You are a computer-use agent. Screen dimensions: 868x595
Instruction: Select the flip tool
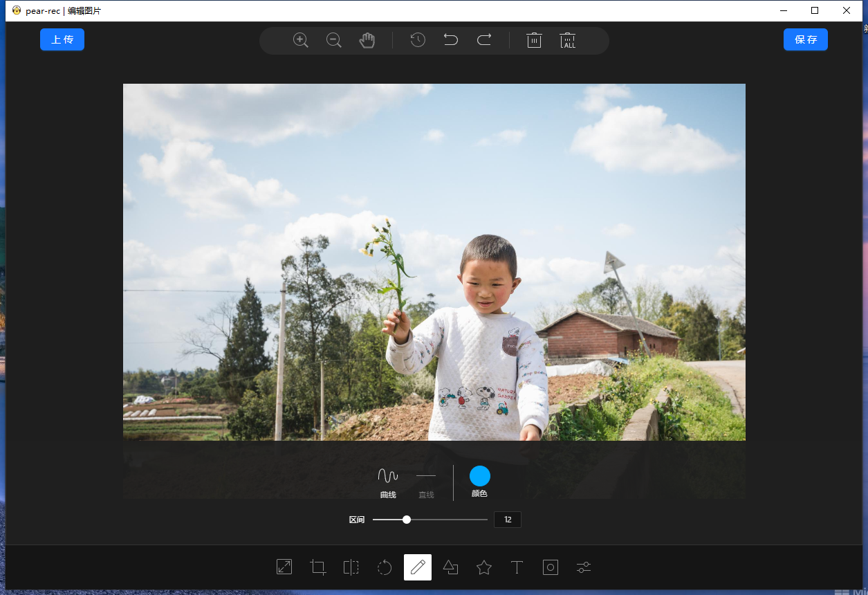tap(351, 567)
